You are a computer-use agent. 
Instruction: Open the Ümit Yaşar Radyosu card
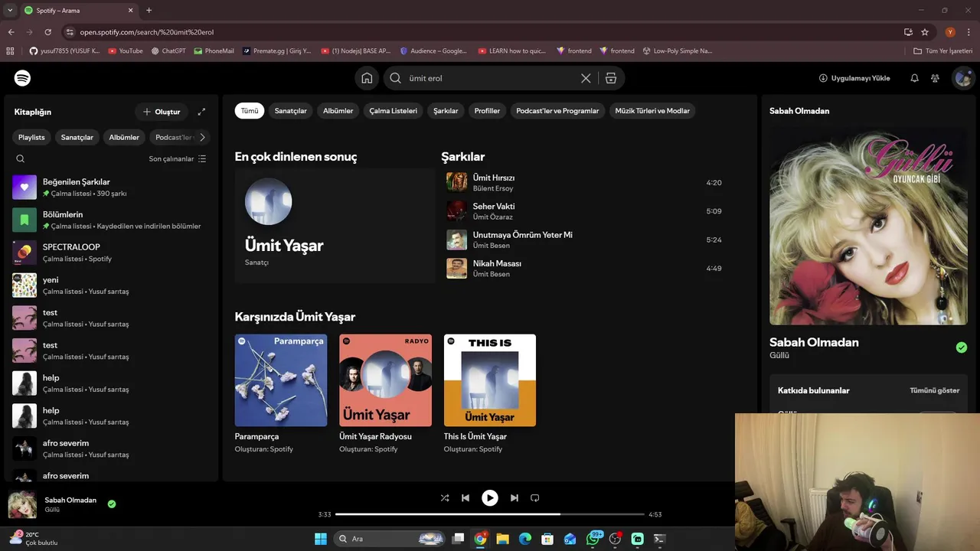pyautogui.click(x=385, y=393)
